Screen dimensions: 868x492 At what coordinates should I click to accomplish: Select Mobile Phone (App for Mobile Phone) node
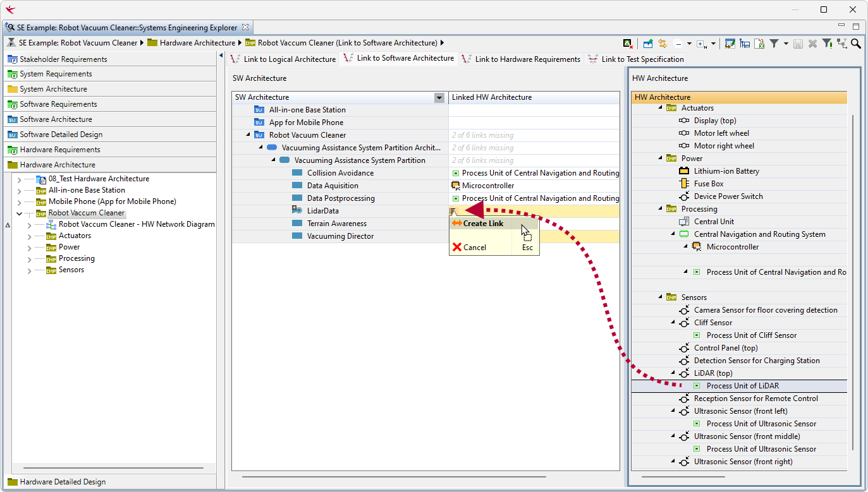[112, 201]
